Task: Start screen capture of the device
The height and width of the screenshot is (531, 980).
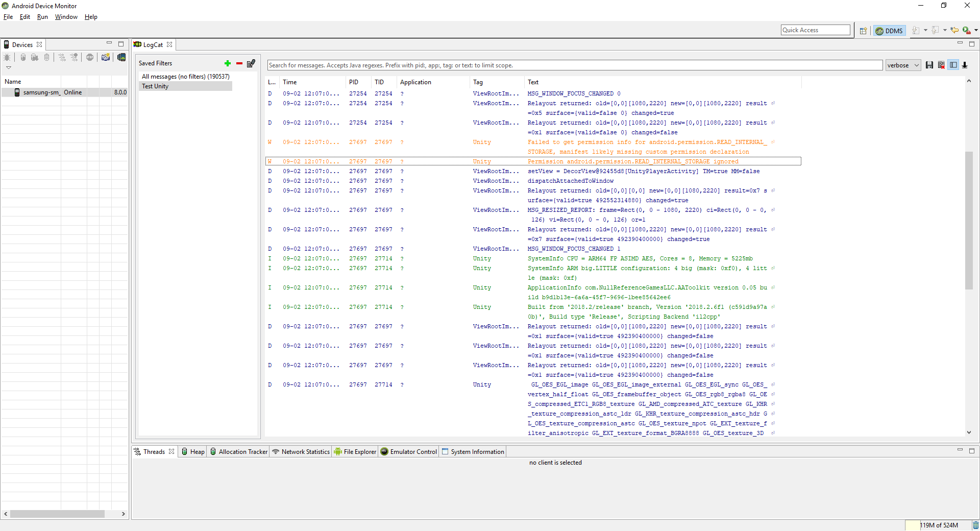Action: pos(105,58)
